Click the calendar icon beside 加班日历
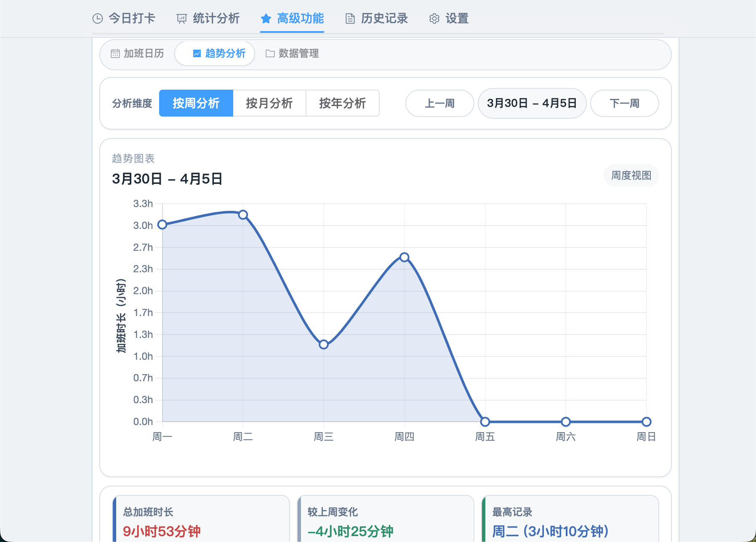The height and width of the screenshot is (542, 756). click(115, 53)
